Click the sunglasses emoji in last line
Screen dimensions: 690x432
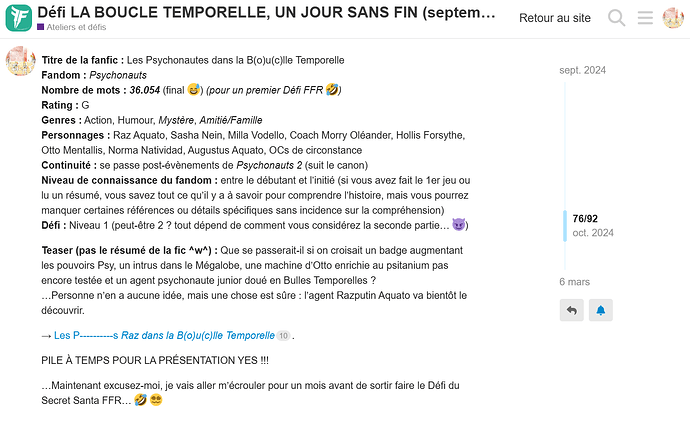(x=155, y=401)
